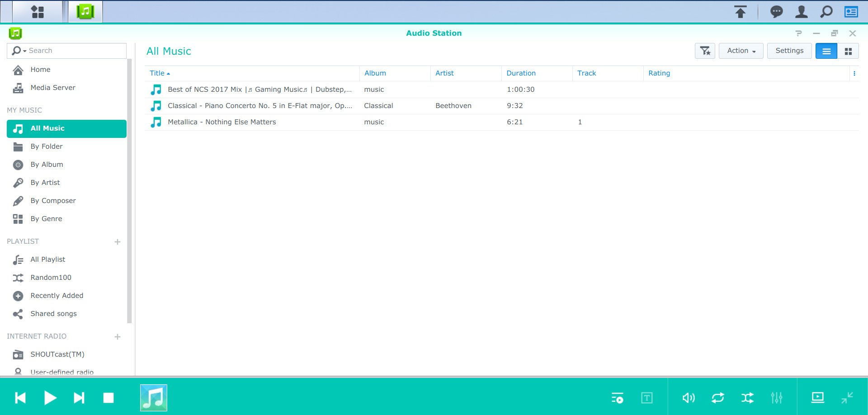Expand the search options magnifier dropdown
868x415 pixels.
point(19,51)
